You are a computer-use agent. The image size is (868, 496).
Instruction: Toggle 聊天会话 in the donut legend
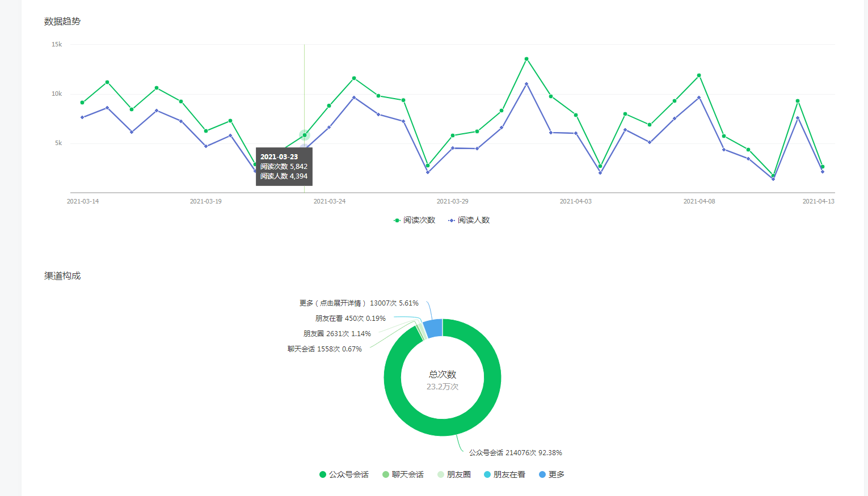(403, 474)
